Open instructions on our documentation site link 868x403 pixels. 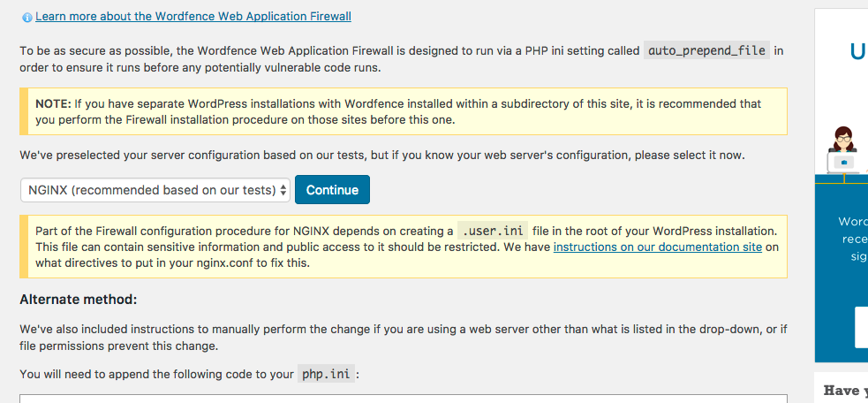tap(658, 247)
